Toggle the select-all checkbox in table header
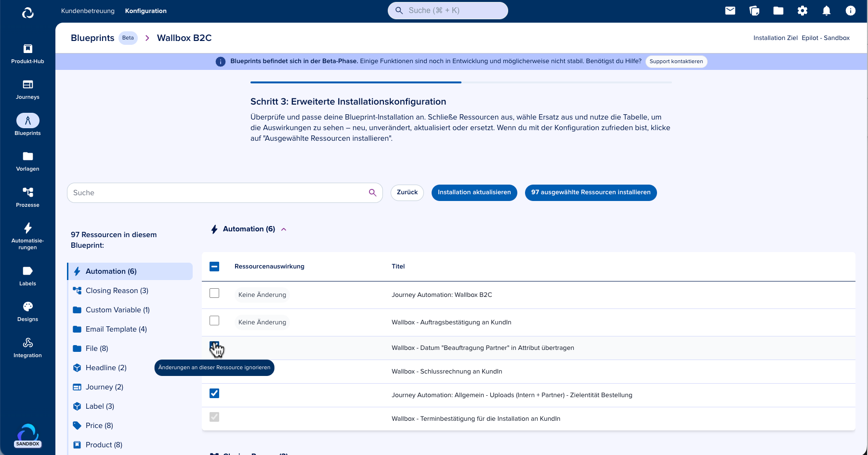 tap(214, 267)
